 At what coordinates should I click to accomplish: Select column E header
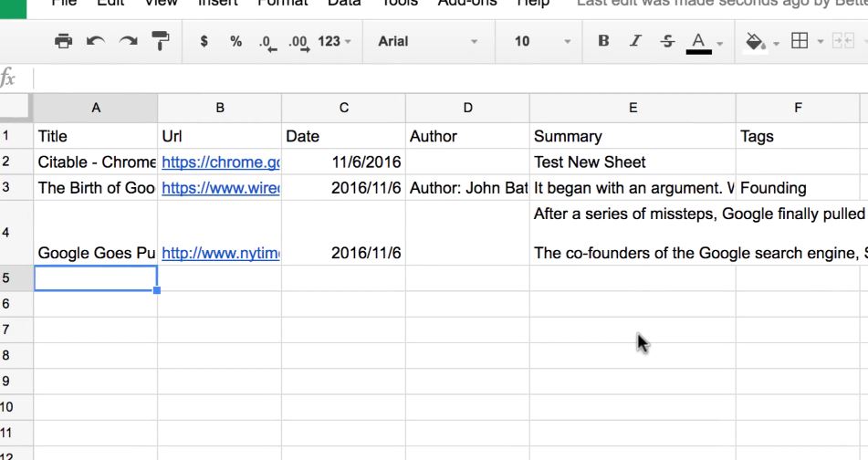[633, 108]
